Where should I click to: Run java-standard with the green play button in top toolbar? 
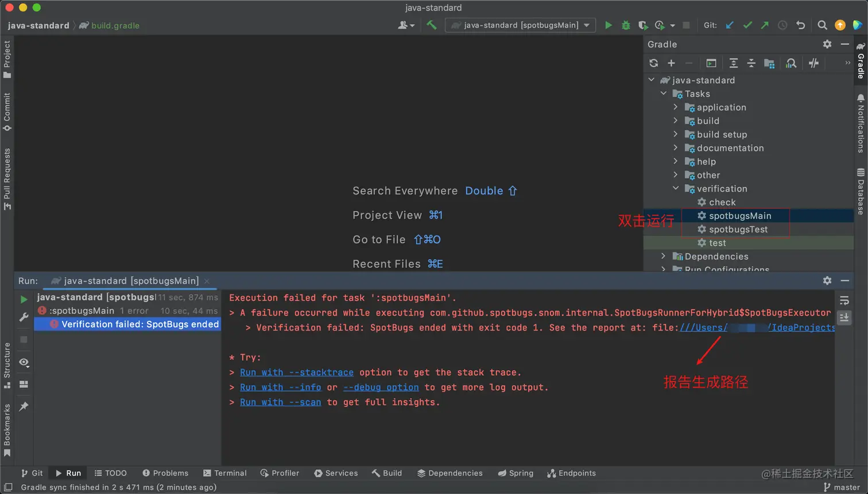tap(609, 25)
